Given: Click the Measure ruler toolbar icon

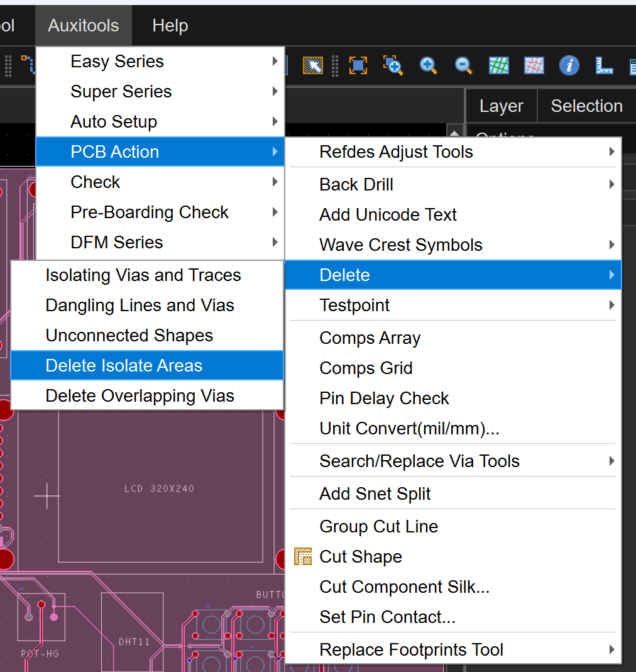Looking at the screenshot, I should point(603,65).
